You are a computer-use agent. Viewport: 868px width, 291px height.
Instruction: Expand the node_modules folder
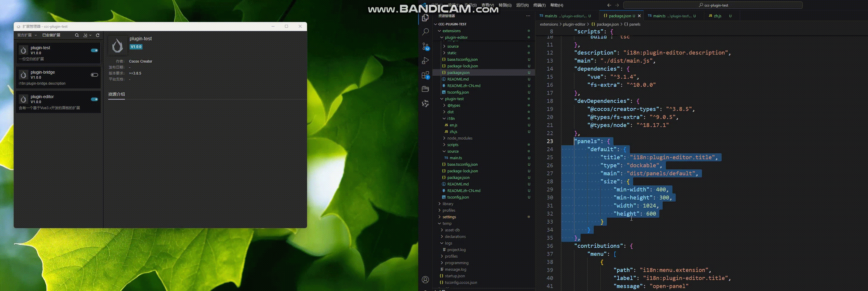[460, 138]
